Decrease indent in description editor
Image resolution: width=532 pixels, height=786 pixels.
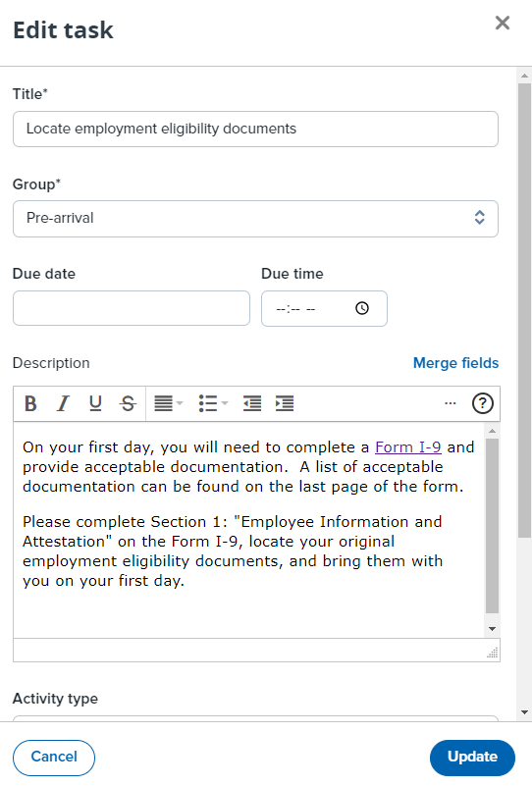(x=252, y=403)
